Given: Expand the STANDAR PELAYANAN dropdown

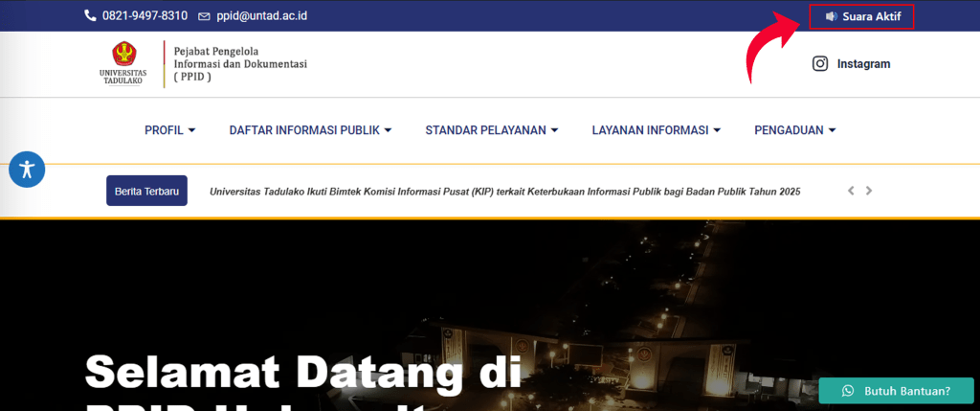Looking at the screenshot, I should [x=491, y=130].
